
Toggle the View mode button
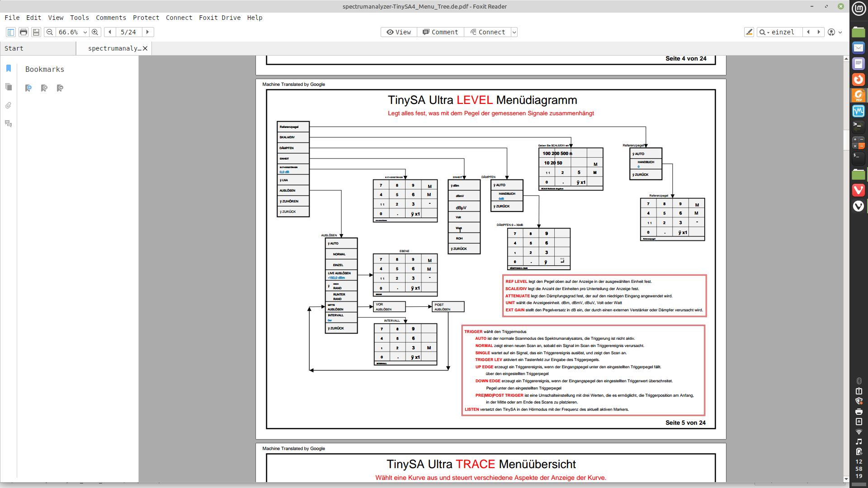[x=399, y=32]
